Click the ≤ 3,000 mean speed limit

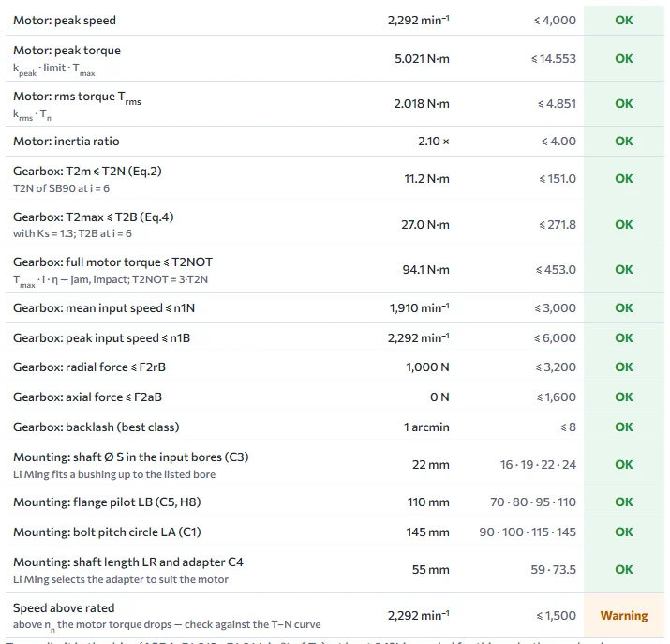tap(555, 308)
